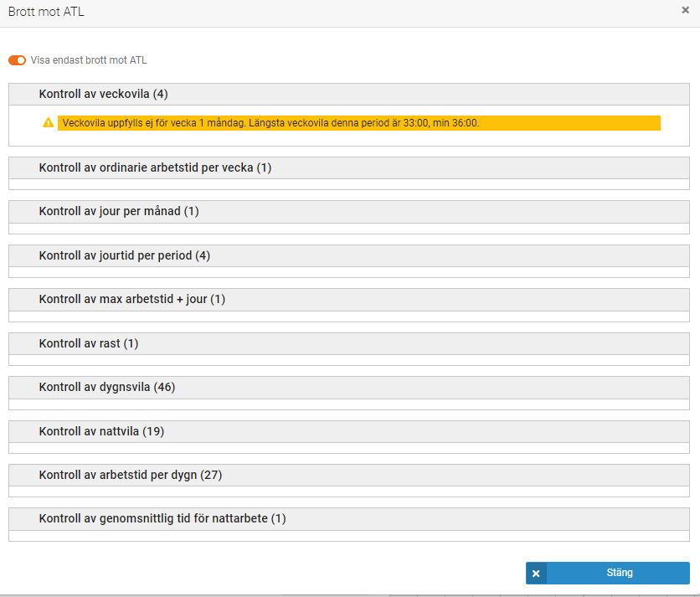Show 'Kontroll av rast (1)' details
Screen dimensions: 700x597
click(89, 343)
